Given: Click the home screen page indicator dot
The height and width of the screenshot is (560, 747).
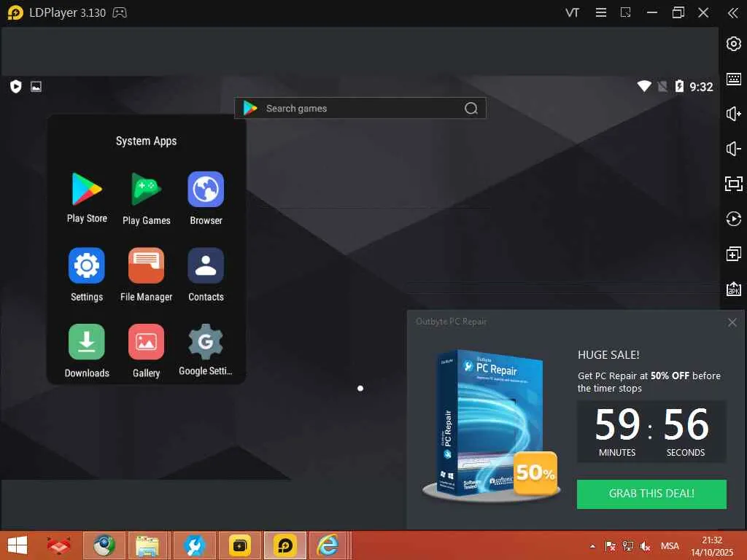Looking at the screenshot, I should click(x=360, y=389).
